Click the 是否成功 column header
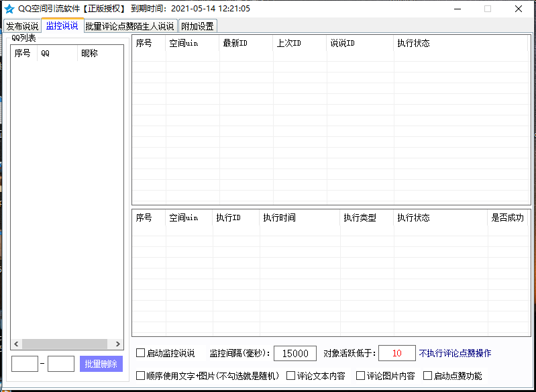The width and height of the screenshot is (536, 392). [x=508, y=217]
